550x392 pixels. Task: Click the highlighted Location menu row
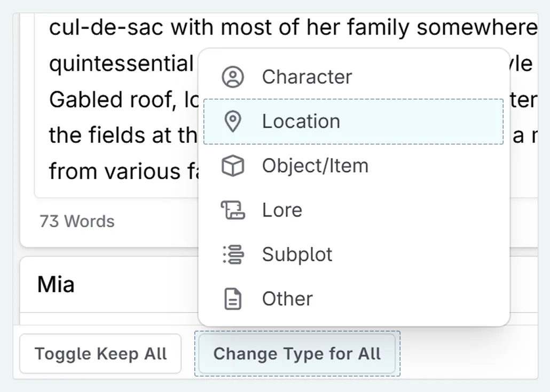(x=354, y=122)
